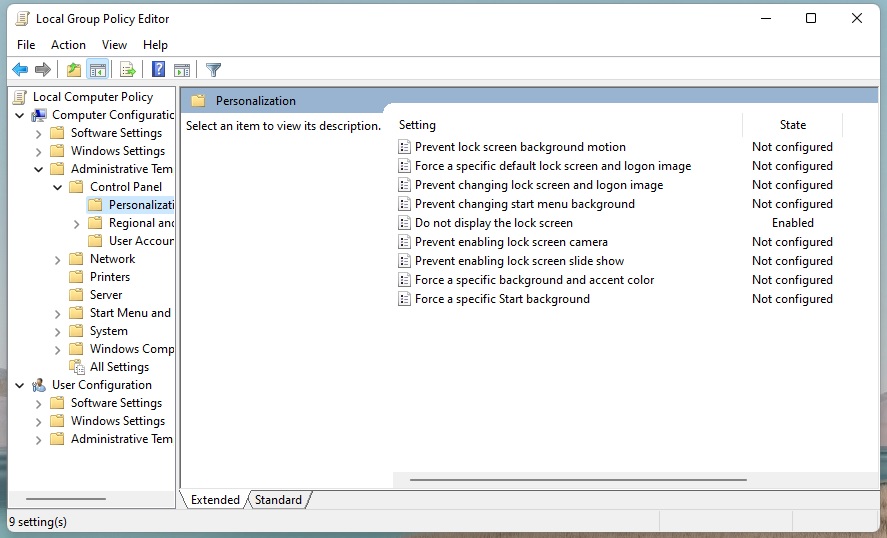Click the Export List toolbar icon
Viewport: 887px width, 538px height.
[x=128, y=70]
